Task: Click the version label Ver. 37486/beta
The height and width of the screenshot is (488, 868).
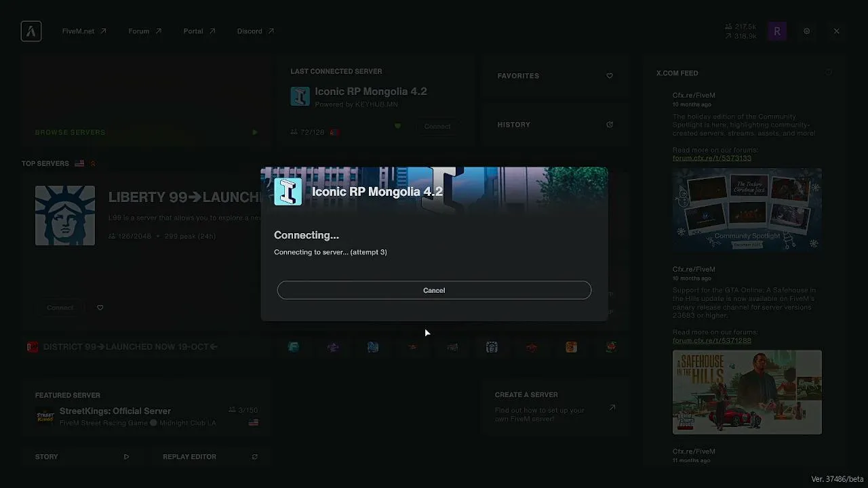Action: [x=837, y=479]
